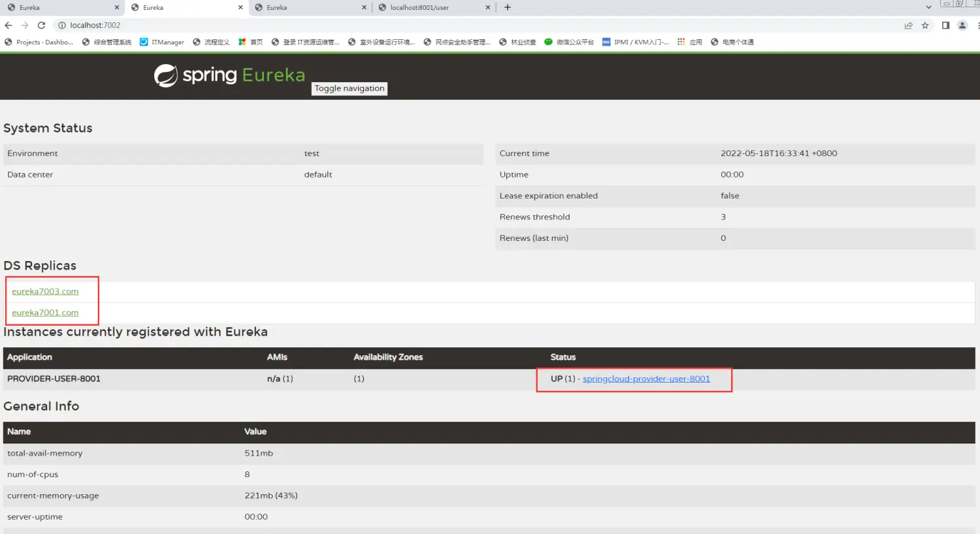Switch to the first Eureka tab
The image size is (980, 534).
click(x=62, y=7)
